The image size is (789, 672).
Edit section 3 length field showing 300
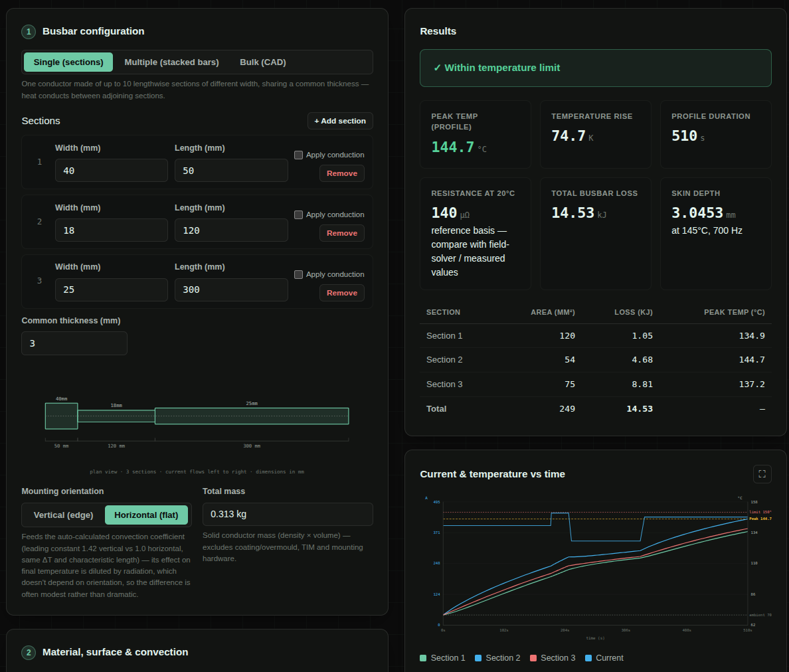point(231,290)
